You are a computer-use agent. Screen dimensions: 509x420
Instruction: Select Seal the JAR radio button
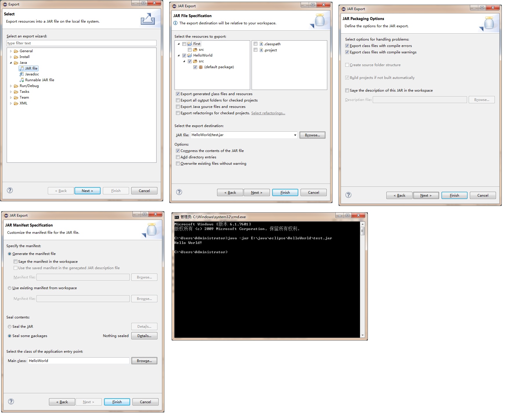[10, 327]
